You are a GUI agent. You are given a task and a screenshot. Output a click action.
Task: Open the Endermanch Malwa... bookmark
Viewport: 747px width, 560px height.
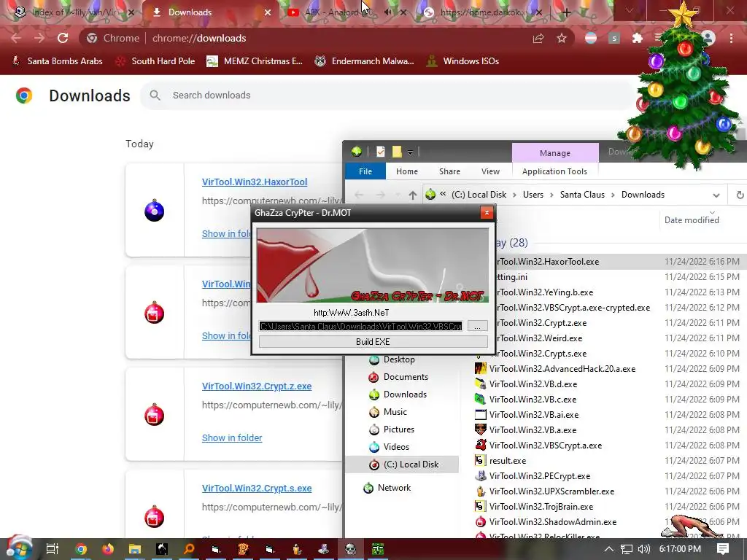point(364,61)
